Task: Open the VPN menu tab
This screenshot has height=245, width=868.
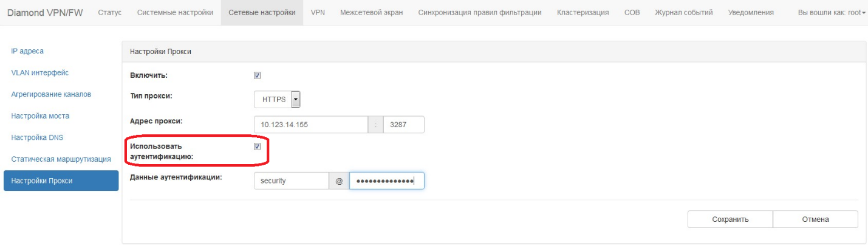Action: click(x=318, y=13)
